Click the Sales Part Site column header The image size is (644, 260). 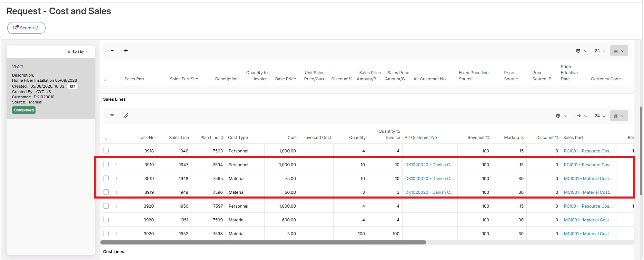tap(184, 79)
